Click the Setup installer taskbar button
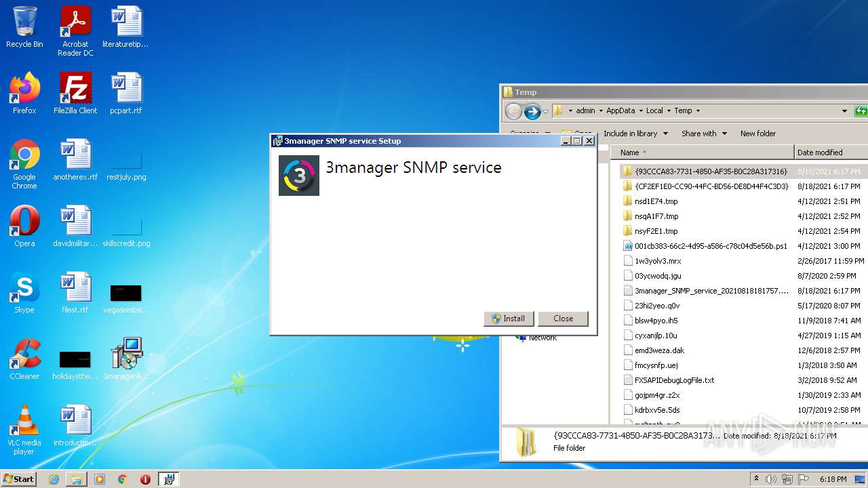 169,479
